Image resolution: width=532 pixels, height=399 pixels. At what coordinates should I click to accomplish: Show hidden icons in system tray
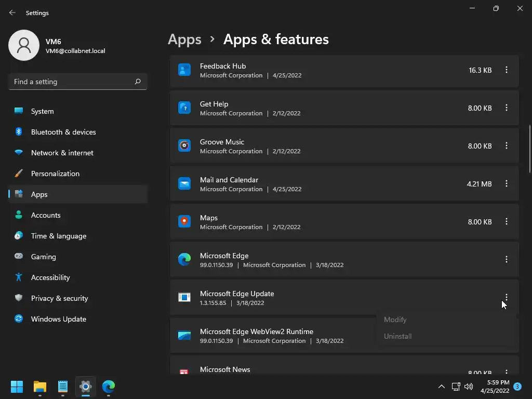click(x=441, y=387)
